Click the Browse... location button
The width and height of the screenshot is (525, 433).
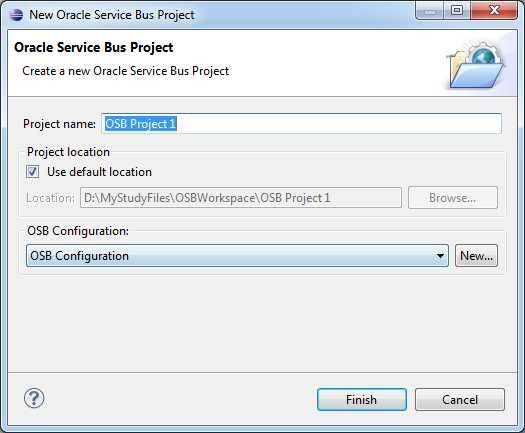tap(453, 198)
